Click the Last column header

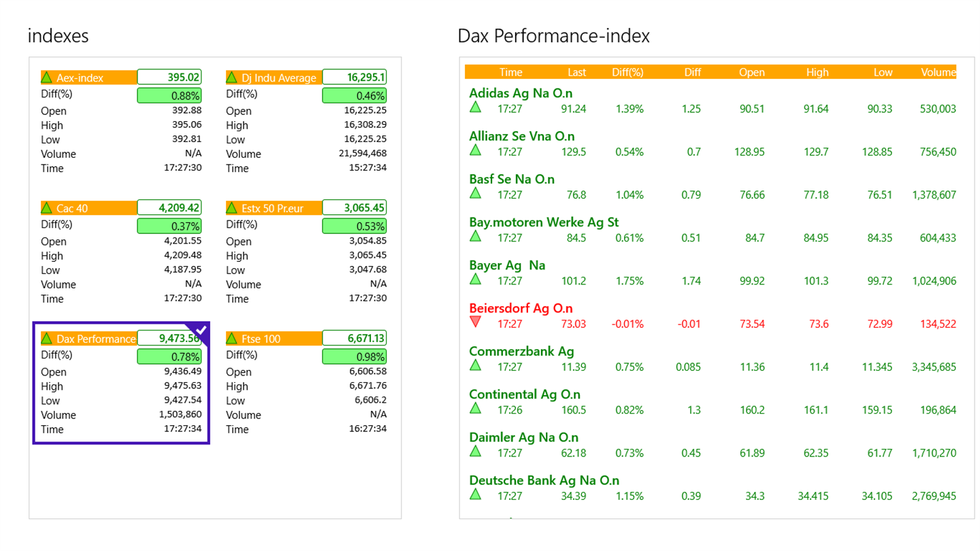[x=577, y=72]
